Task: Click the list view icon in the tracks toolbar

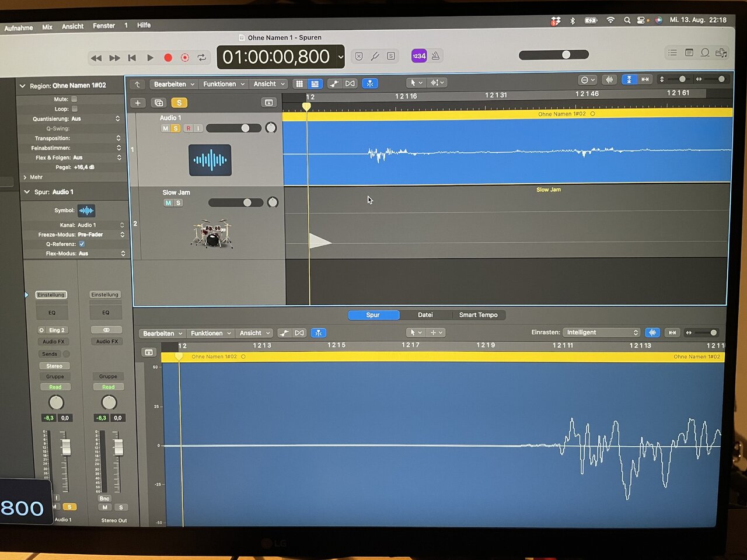Action: click(x=315, y=84)
